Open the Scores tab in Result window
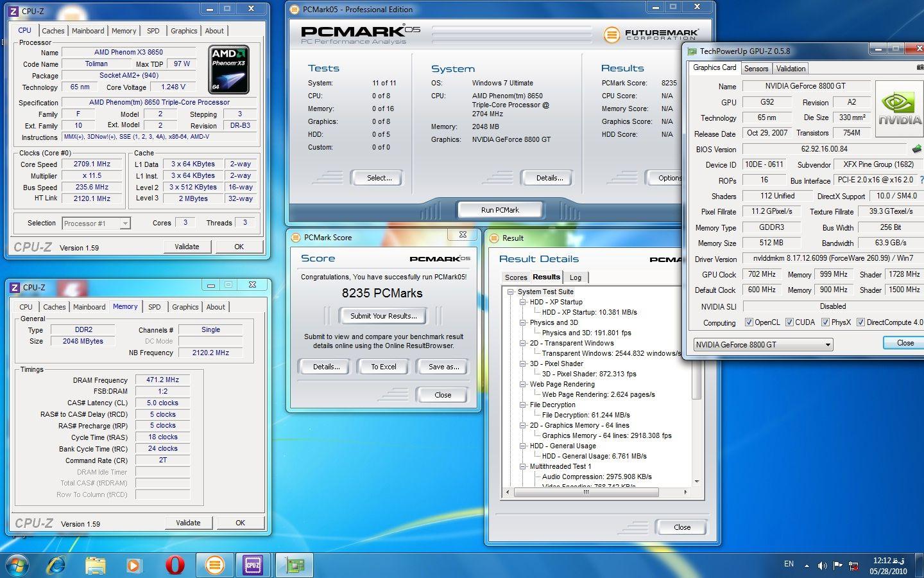The height and width of the screenshot is (578, 924). tap(516, 277)
